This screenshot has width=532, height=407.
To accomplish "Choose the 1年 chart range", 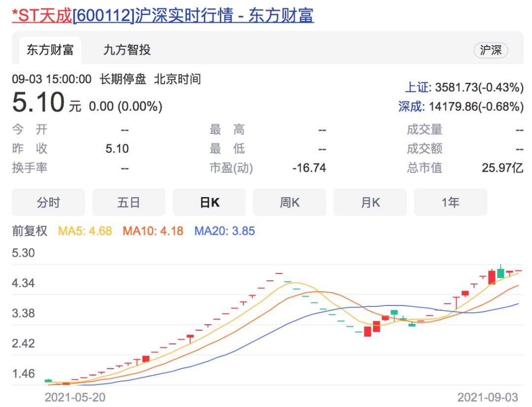I will click(x=450, y=203).
